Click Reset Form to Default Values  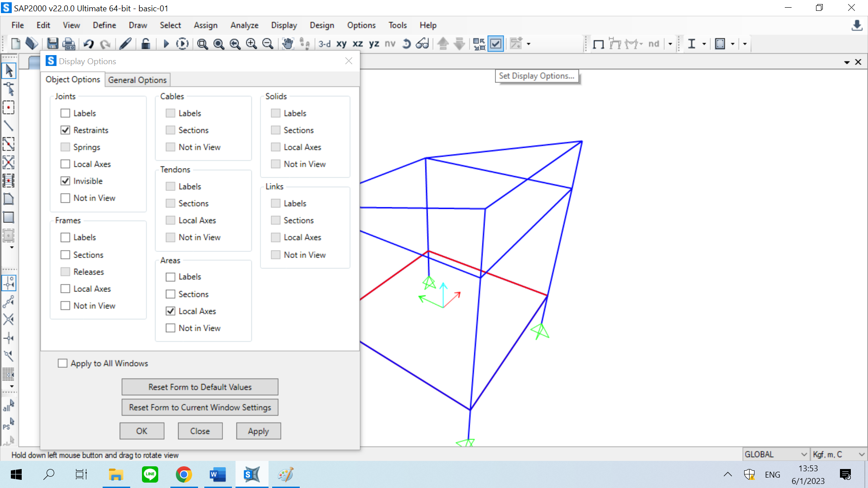(200, 387)
